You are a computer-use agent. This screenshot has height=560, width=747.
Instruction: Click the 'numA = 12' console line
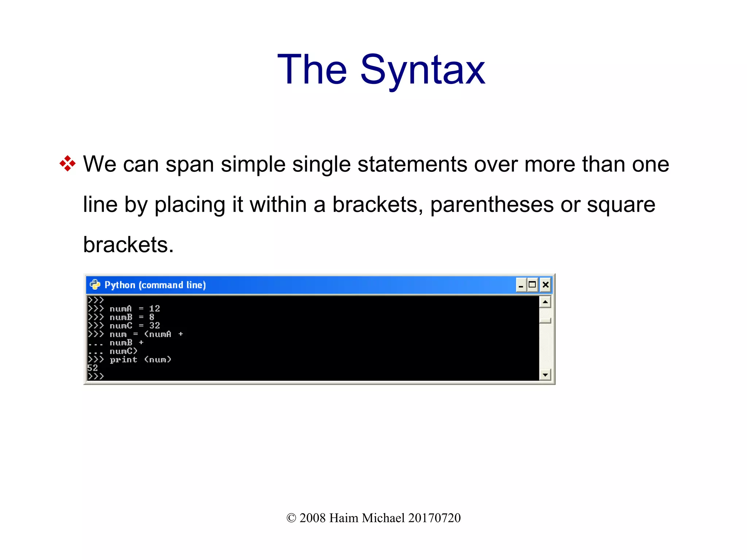coord(135,309)
